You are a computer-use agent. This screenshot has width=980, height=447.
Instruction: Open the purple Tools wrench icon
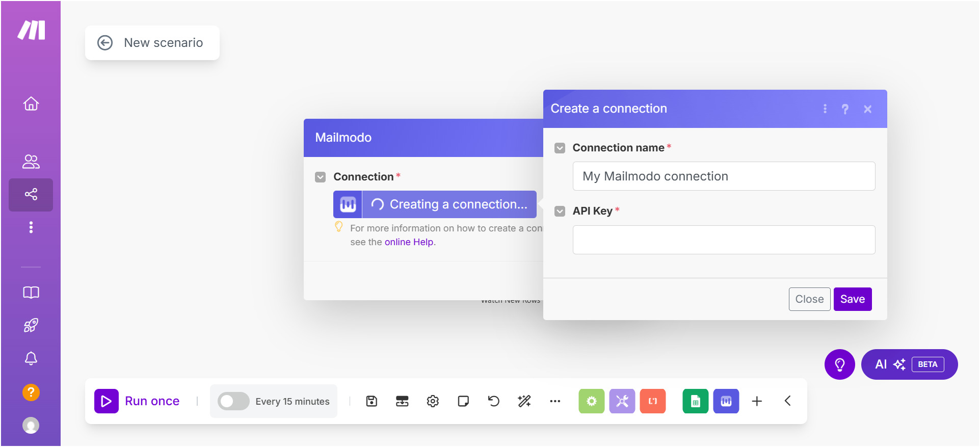[x=622, y=401]
